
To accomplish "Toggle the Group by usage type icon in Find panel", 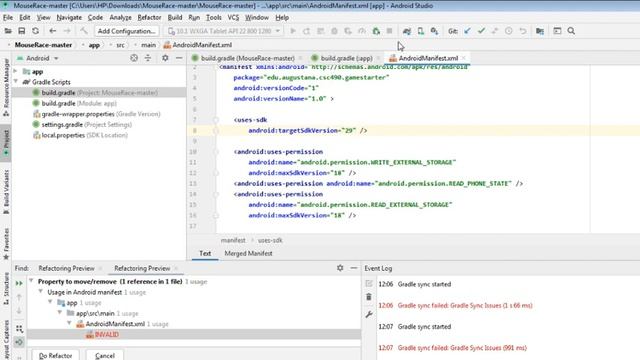I will [x=19, y=329].
